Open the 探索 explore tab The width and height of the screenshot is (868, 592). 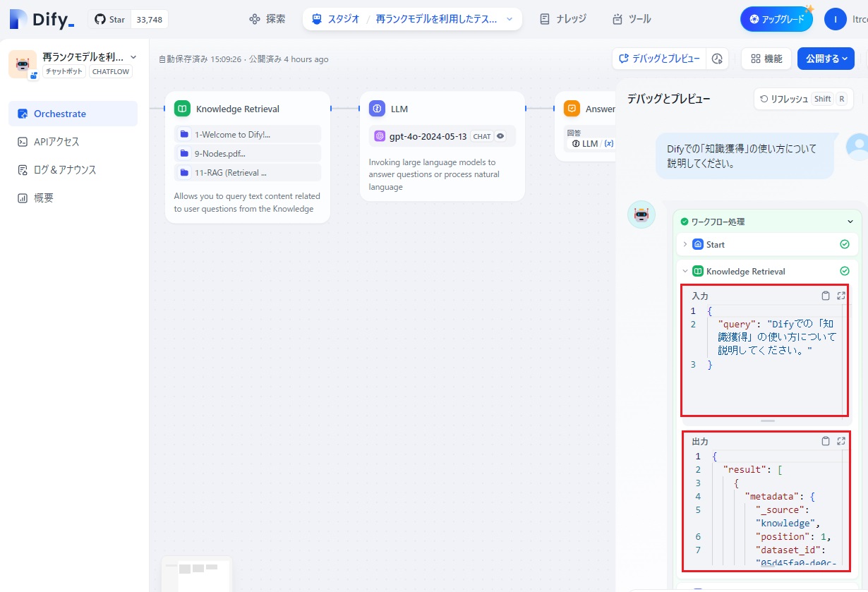tap(267, 19)
